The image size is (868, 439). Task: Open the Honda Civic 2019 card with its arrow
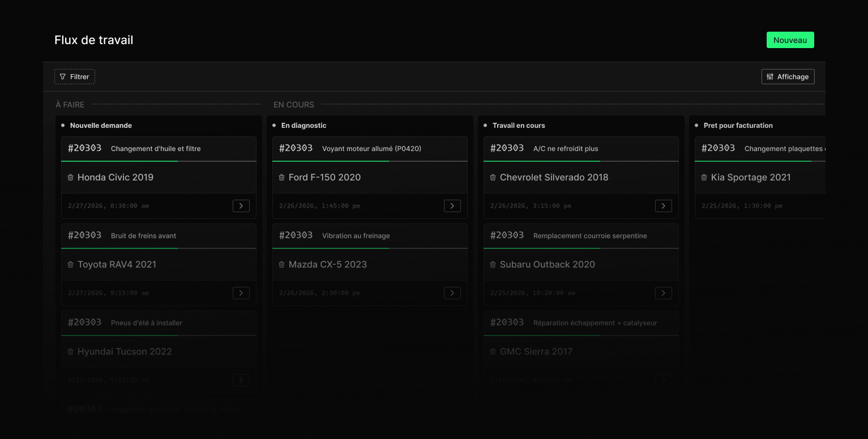[x=241, y=206]
